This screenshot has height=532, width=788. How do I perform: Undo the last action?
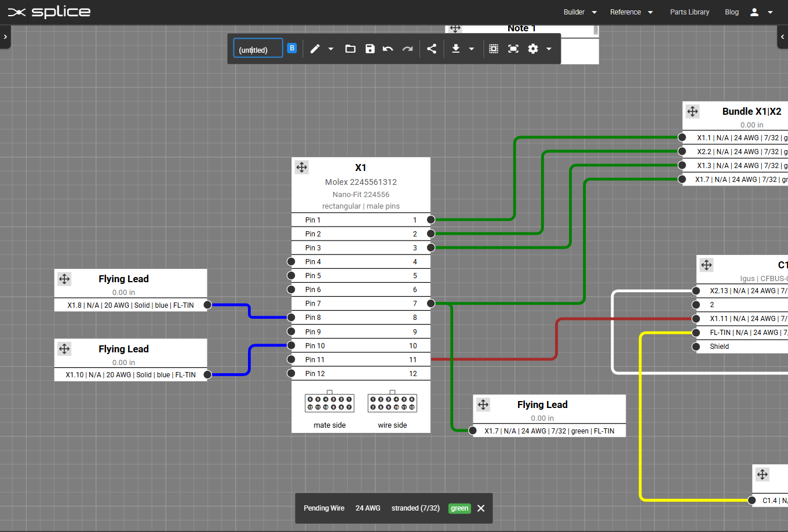tap(388, 49)
